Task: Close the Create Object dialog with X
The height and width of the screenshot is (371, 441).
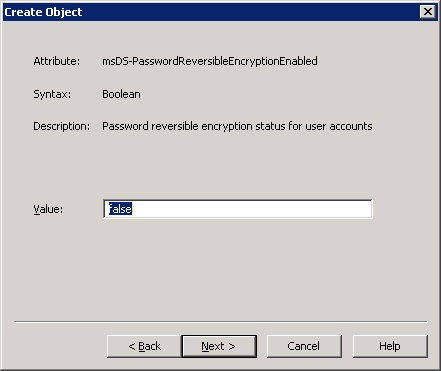Action: (x=428, y=12)
